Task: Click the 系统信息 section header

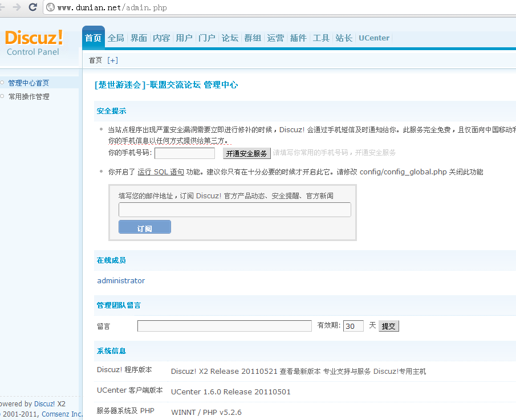Action: click(111, 351)
